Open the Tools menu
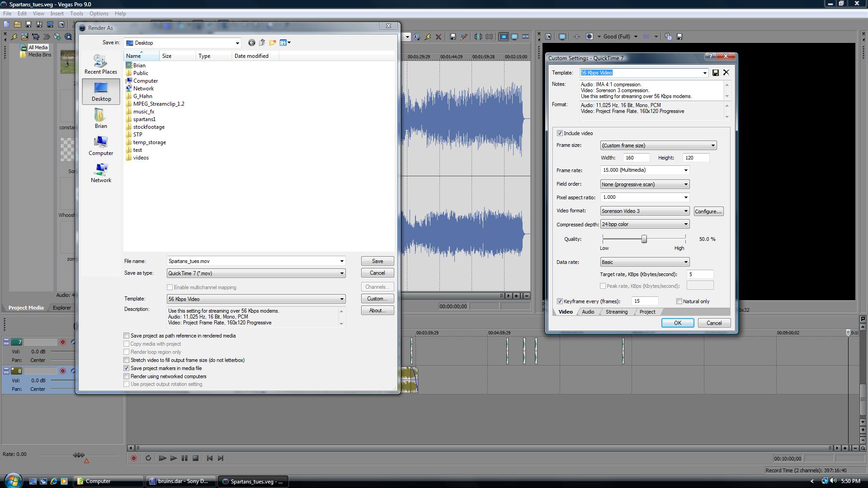 point(76,14)
